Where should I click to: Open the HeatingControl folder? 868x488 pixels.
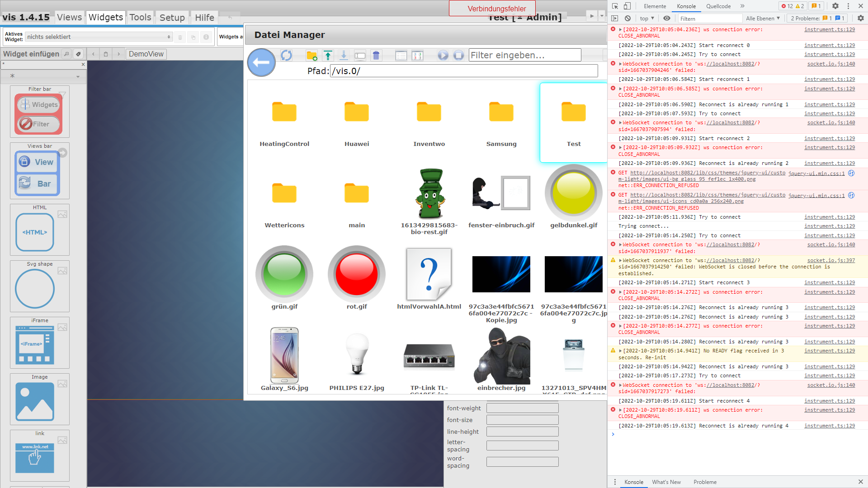tap(284, 122)
